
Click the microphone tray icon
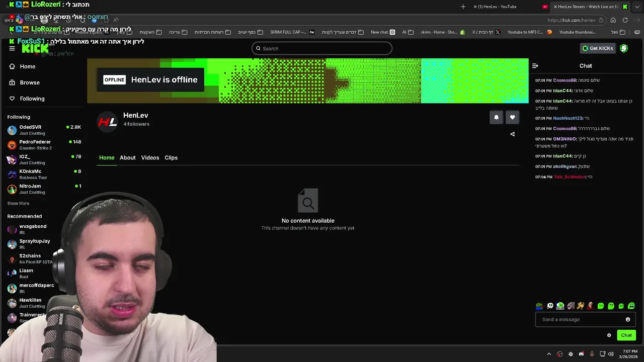click(x=592, y=354)
